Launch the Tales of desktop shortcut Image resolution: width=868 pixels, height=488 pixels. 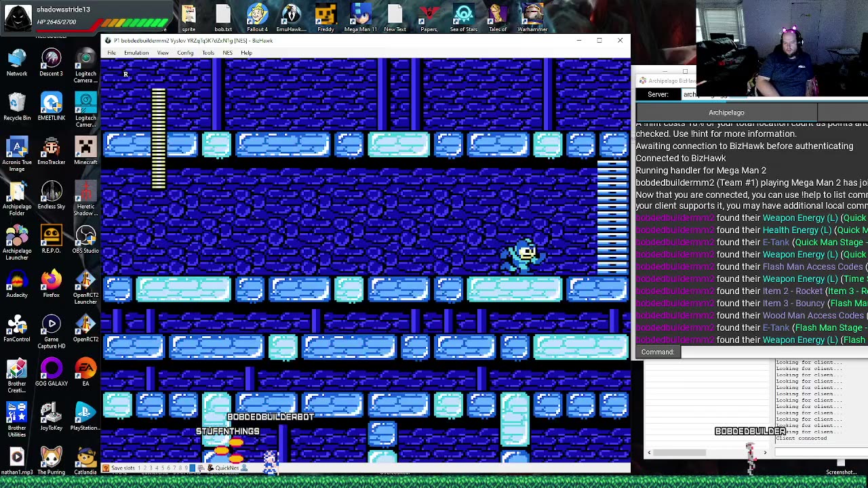point(498,17)
